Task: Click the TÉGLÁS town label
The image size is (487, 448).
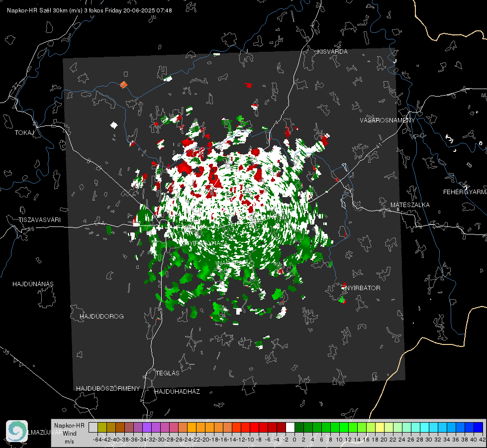Action: (168, 373)
